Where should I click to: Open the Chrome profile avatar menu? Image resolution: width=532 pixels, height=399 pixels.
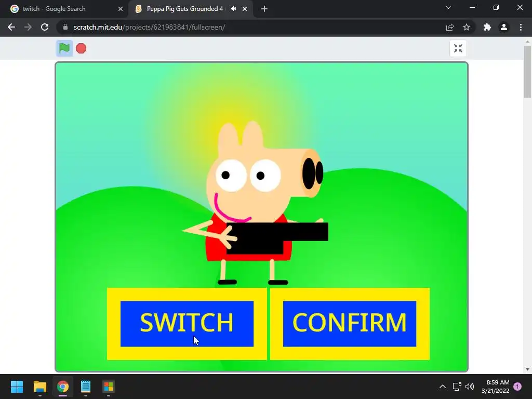click(504, 27)
